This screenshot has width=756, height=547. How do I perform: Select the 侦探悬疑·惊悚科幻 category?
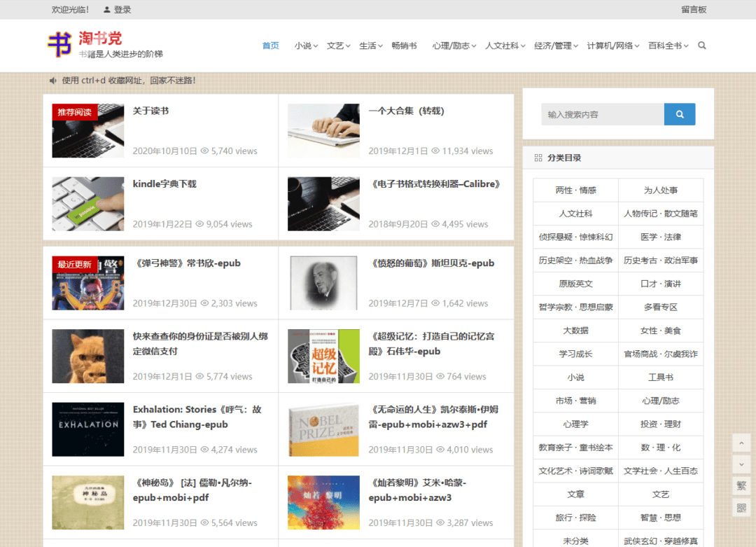(575, 237)
